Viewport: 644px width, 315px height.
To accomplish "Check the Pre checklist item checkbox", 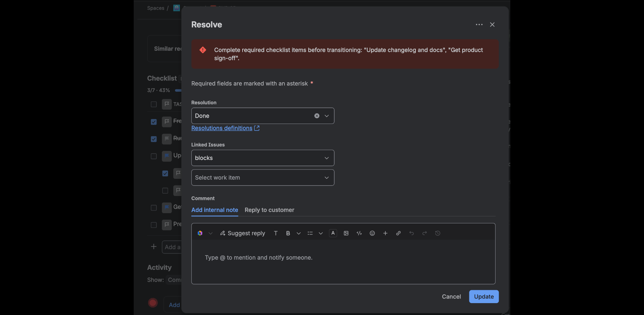I will click(x=154, y=225).
